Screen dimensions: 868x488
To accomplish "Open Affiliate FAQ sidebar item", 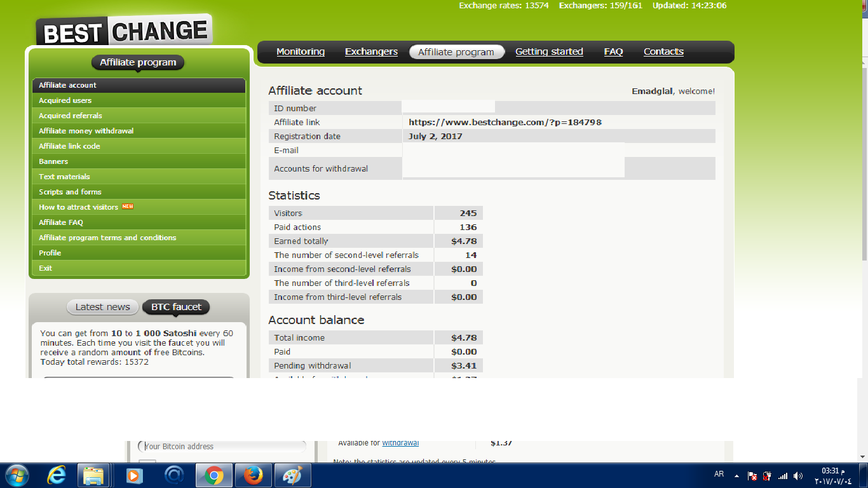I will 139,222.
